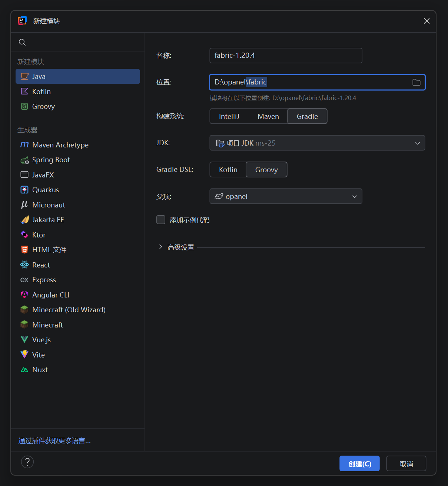Choose the HTML 文件 generator icon
Viewport: 448px width, 486px height.
(24, 250)
